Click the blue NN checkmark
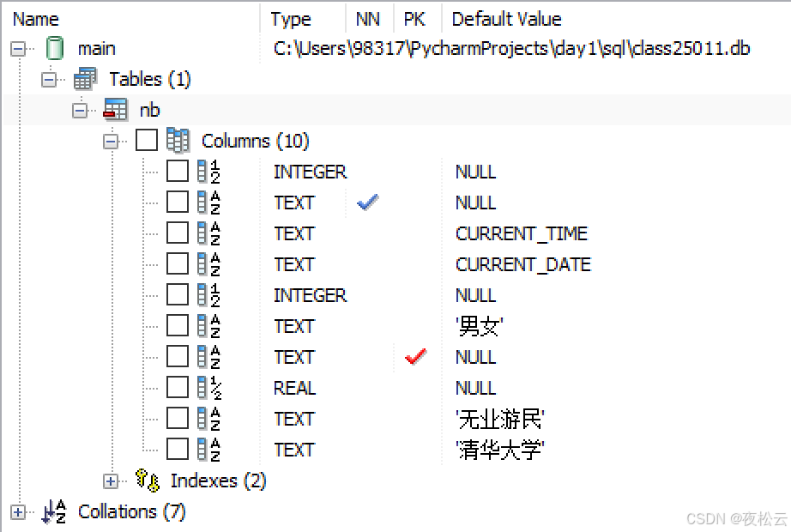791x532 pixels. pos(368,203)
